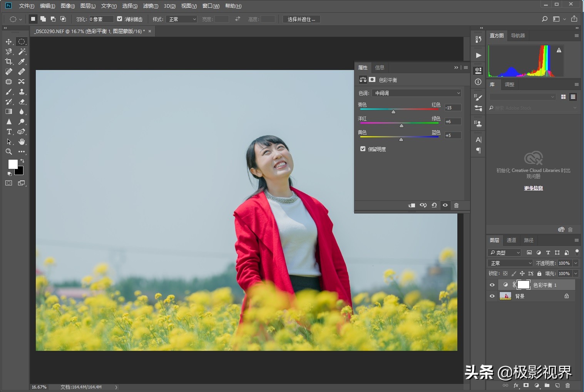
Task: Select the Zoom tool in toolbar
Action: pyautogui.click(x=9, y=152)
